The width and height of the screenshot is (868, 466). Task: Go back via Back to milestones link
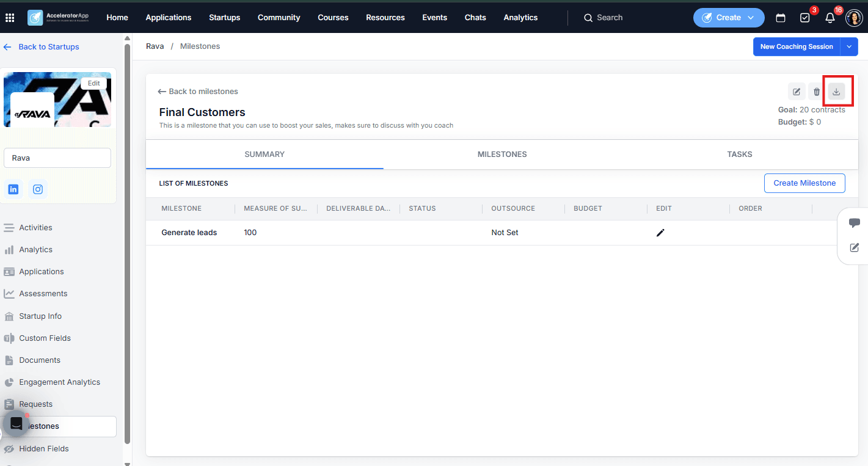click(x=198, y=92)
